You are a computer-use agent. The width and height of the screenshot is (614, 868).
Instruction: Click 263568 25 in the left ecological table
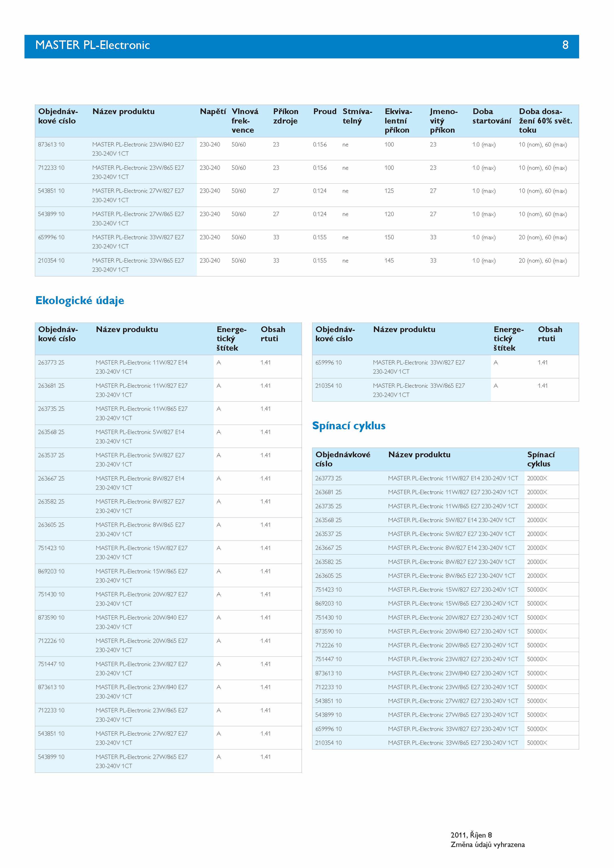[51, 432]
